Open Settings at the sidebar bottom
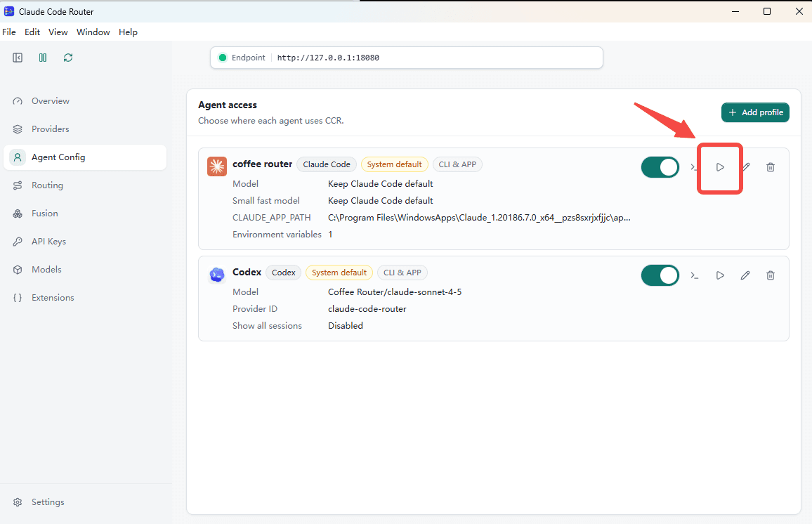 pos(85,502)
